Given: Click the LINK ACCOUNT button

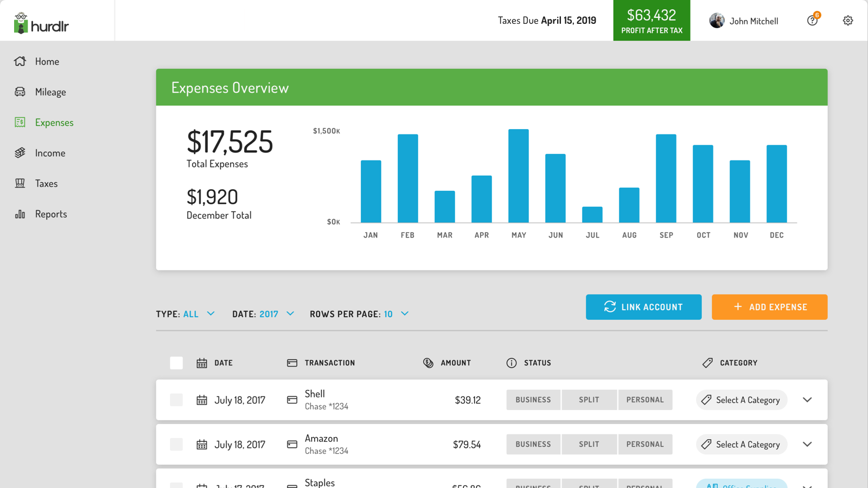Looking at the screenshot, I should click(643, 307).
